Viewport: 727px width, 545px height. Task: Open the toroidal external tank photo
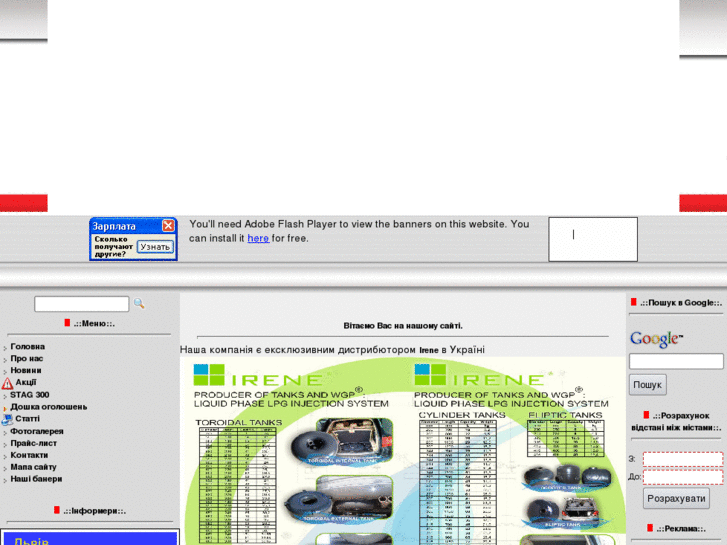click(338, 499)
